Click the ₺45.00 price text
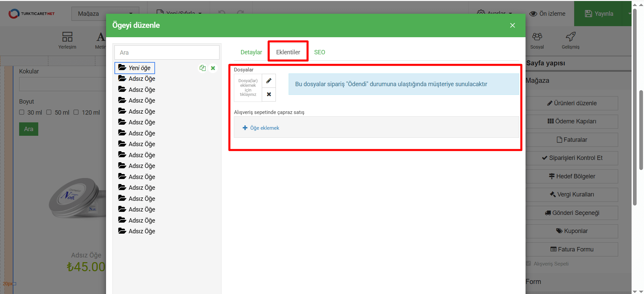 tap(86, 267)
